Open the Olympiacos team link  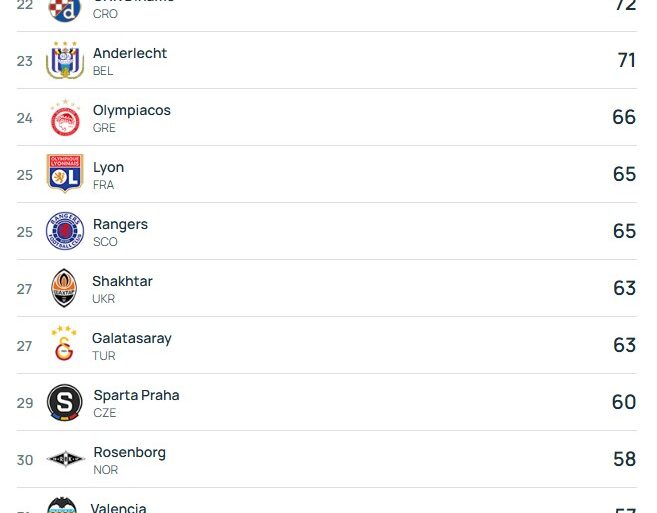pos(132,110)
